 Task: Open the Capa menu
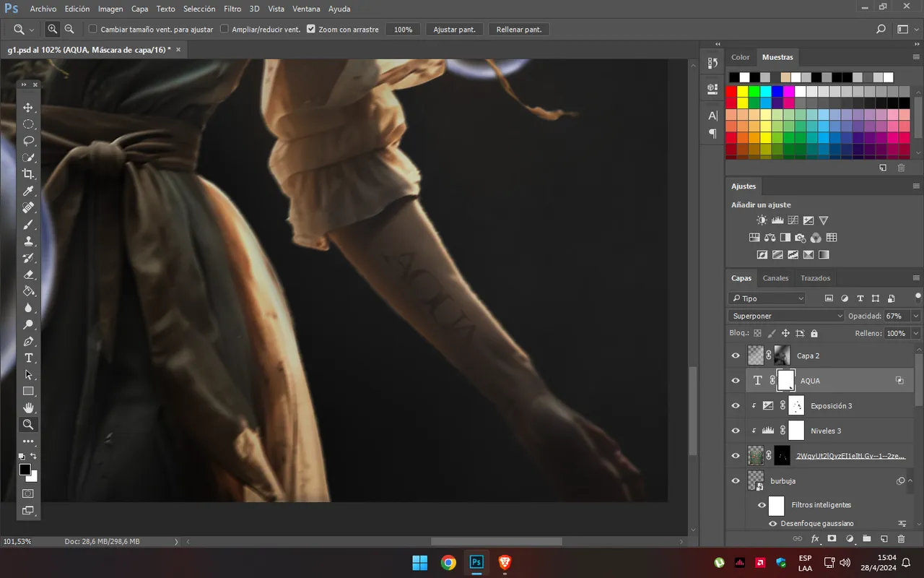[140, 9]
